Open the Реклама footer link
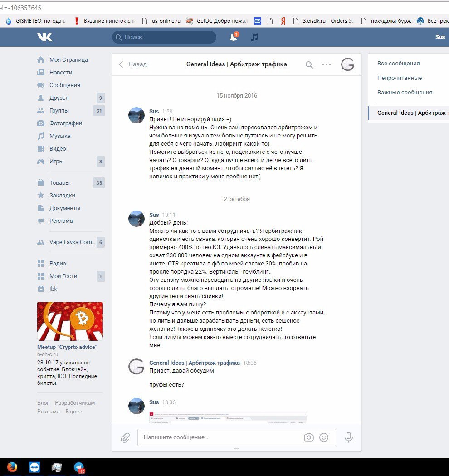 (48, 412)
